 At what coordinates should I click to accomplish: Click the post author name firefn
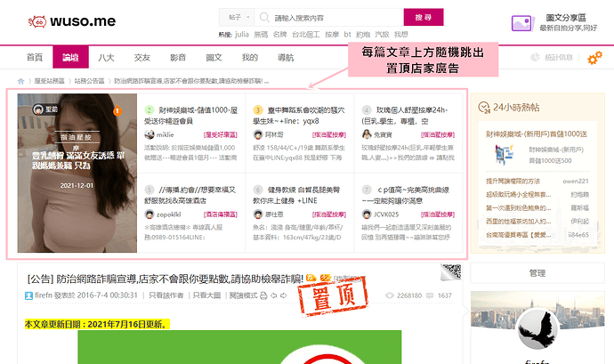43,295
